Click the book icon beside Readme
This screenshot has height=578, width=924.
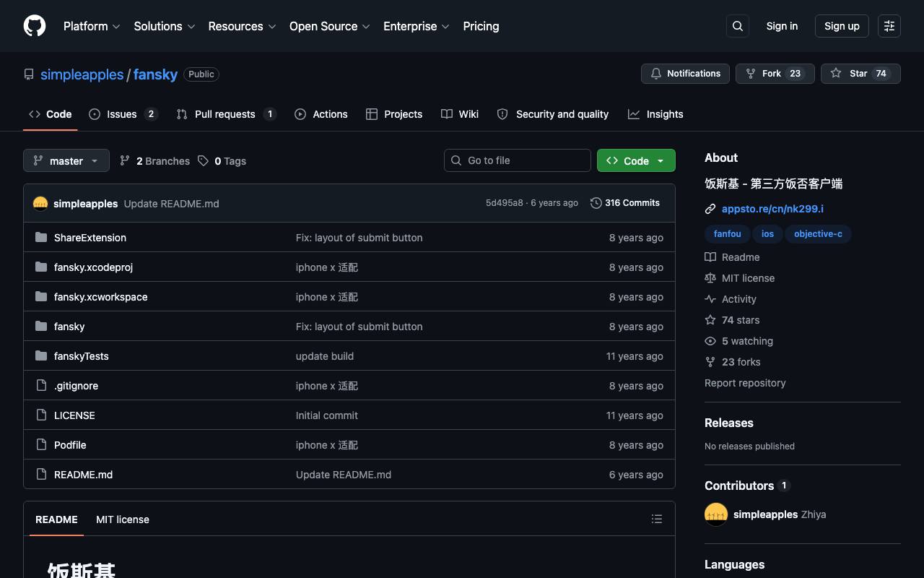click(710, 257)
